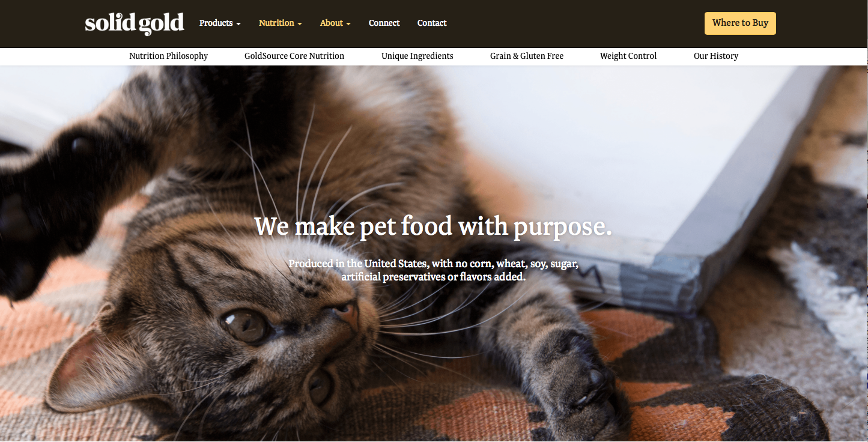Viewport: 868px width, 442px height.
Task: Open Grain & Gluten Free page
Action: pos(527,56)
